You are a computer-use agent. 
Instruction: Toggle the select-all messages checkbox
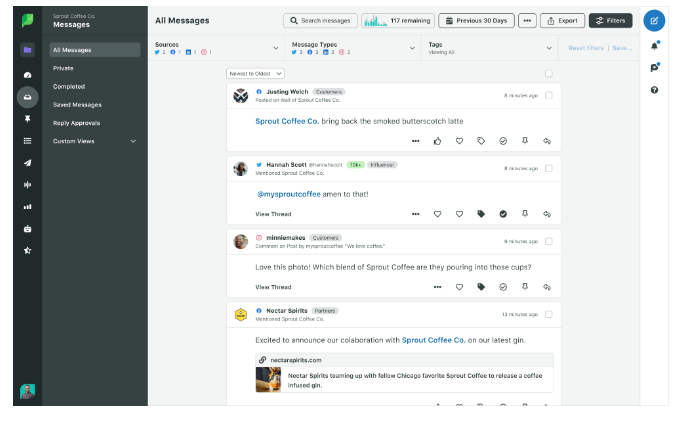549,74
